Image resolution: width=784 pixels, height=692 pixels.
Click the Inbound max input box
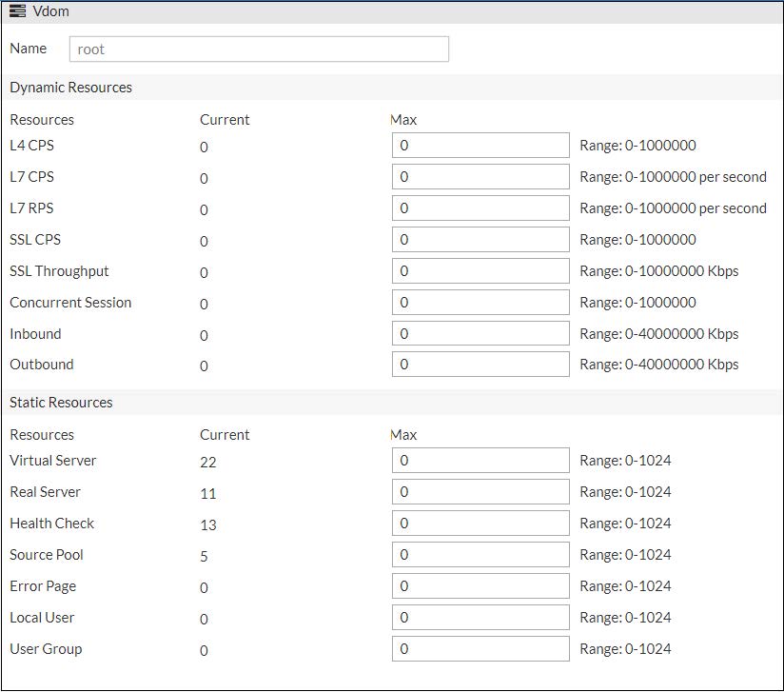pyautogui.click(x=480, y=334)
